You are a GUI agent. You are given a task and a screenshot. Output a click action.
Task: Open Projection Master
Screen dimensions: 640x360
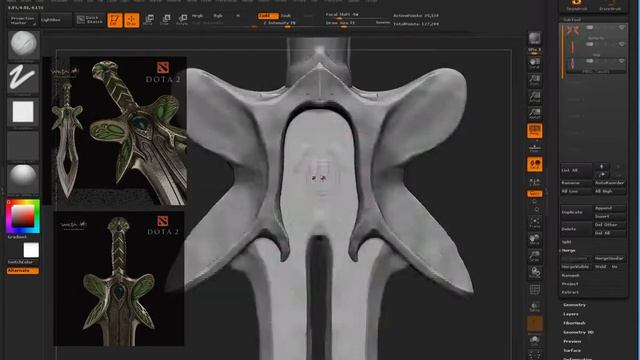[22, 20]
